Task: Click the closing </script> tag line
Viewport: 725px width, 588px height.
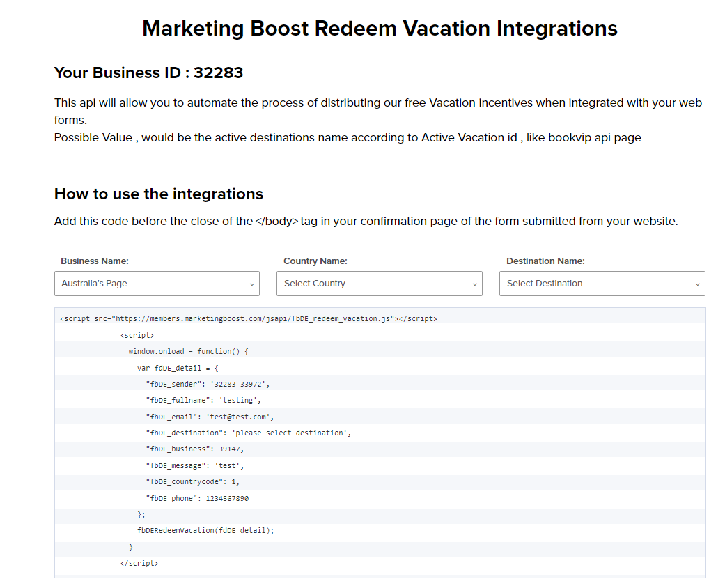Action: (x=139, y=564)
